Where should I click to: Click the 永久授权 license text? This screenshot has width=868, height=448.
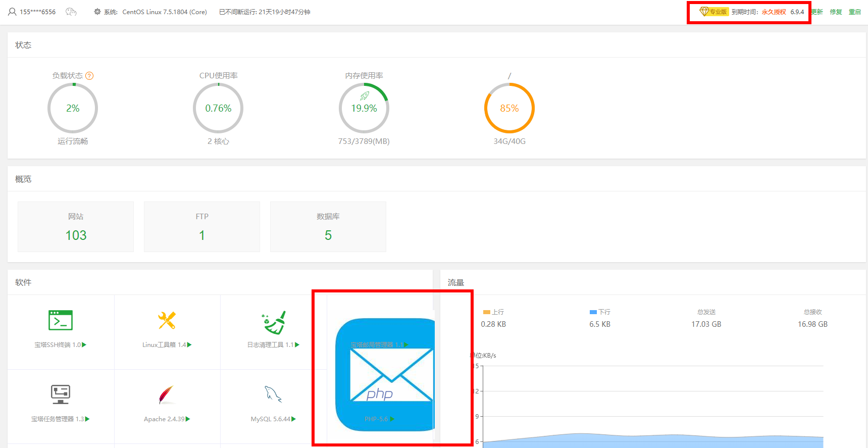(774, 12)
